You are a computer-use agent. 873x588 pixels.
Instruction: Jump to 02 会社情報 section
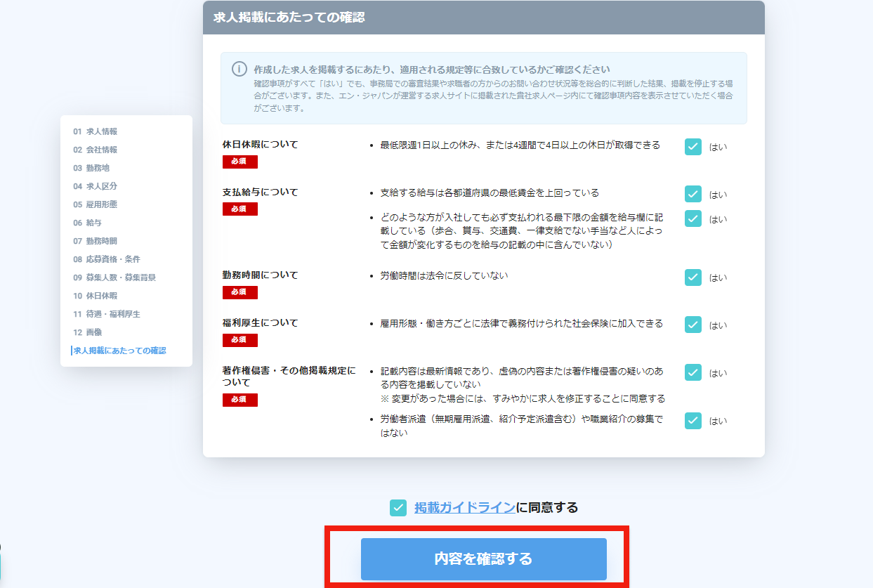point(95,150)
